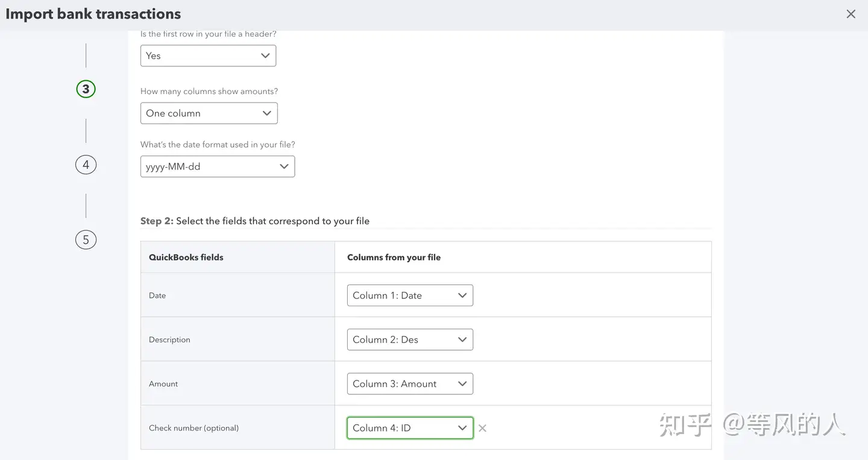The height and width of the screenshot is (460, 868).
Task: Expand the Column 3: Amount dropdown
Action: point(410,384)
